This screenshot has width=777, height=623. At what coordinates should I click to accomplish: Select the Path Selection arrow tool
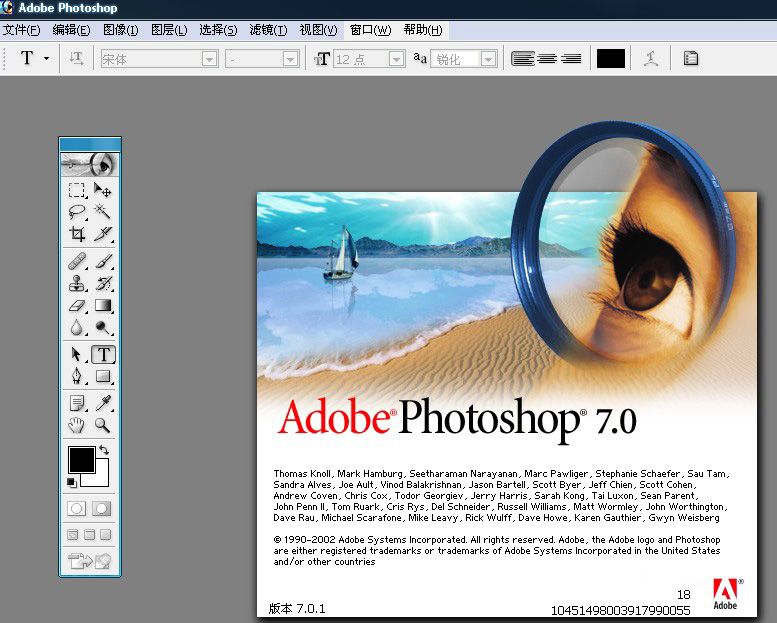pyautogui.click(x=76, y=354)
